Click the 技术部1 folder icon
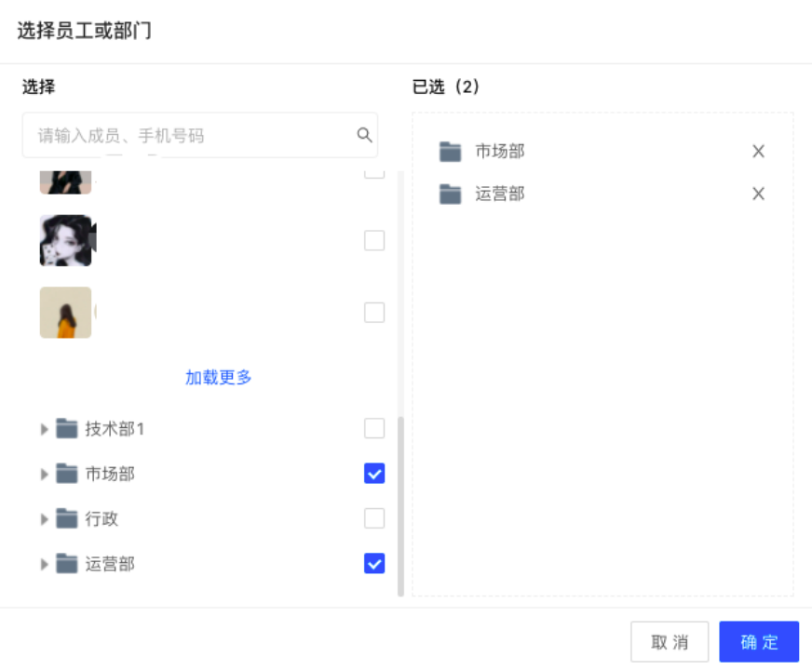Image resolution: width=812 pixels, height=670 pixels. point(66,429)
